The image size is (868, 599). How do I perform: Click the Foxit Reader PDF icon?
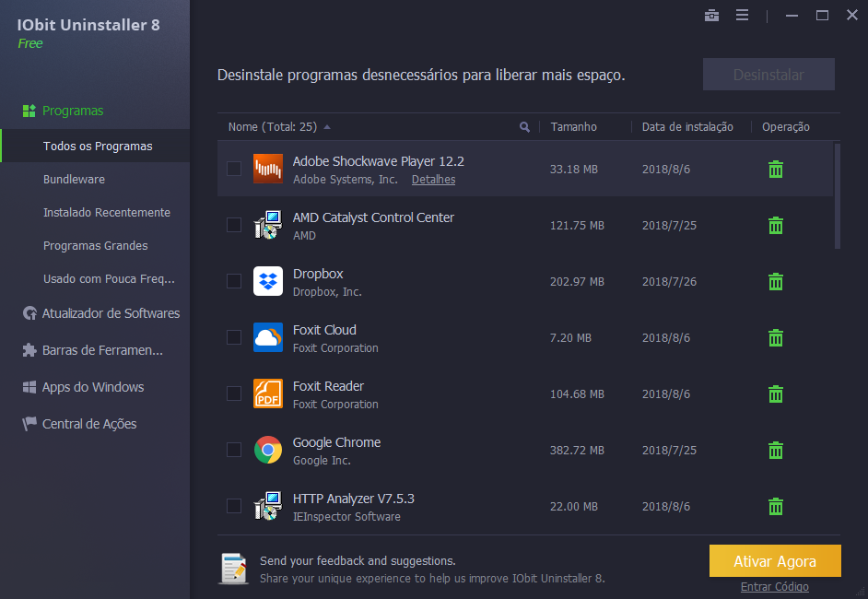click(268, 393)
